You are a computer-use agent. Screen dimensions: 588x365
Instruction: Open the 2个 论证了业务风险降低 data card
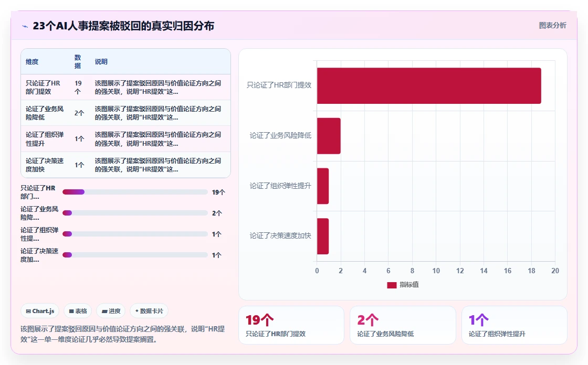coord(403,325)
